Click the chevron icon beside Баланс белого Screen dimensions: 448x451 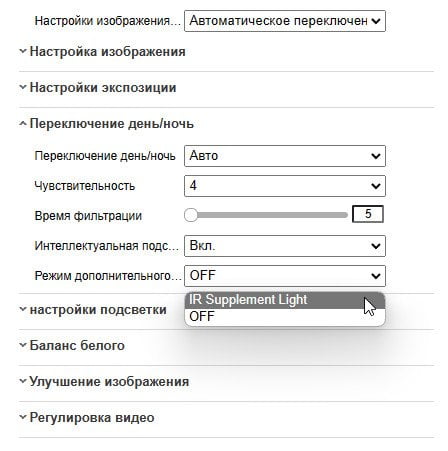coord(23,345)
